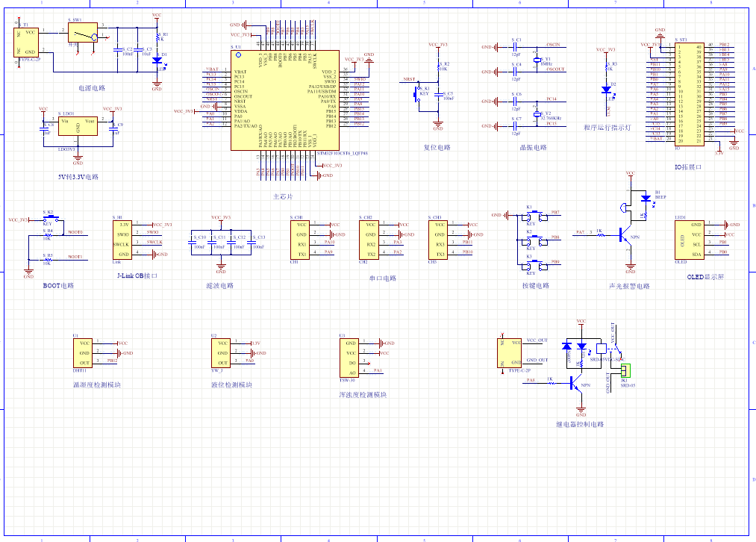The width and height of the screenshot is (756, 542).
Task: Select the K1 key switch connected to PB7
Action: coord(534,217)
